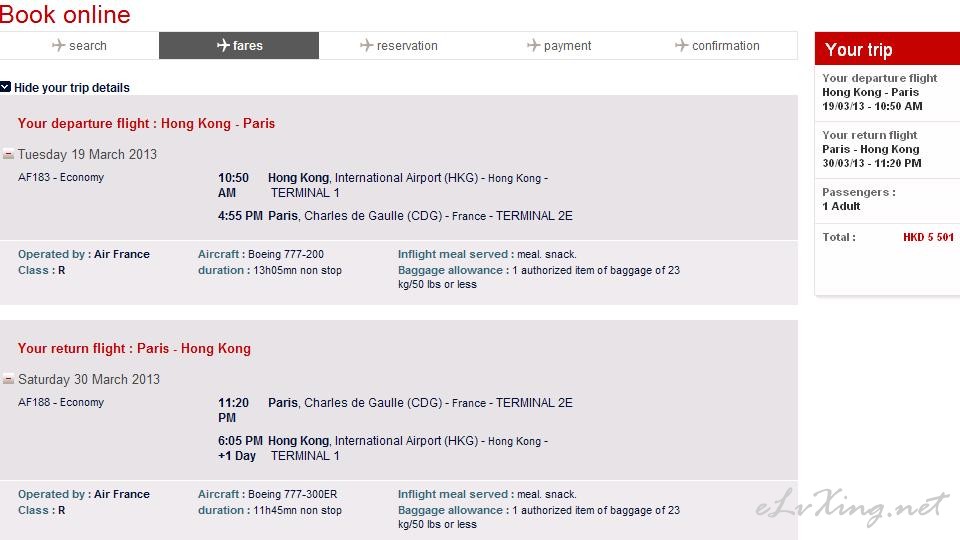The width and height of the screenshot is (960, 540).
Task: Click the airplane icon beside confirmation
Action: click(x=682, y=45)
